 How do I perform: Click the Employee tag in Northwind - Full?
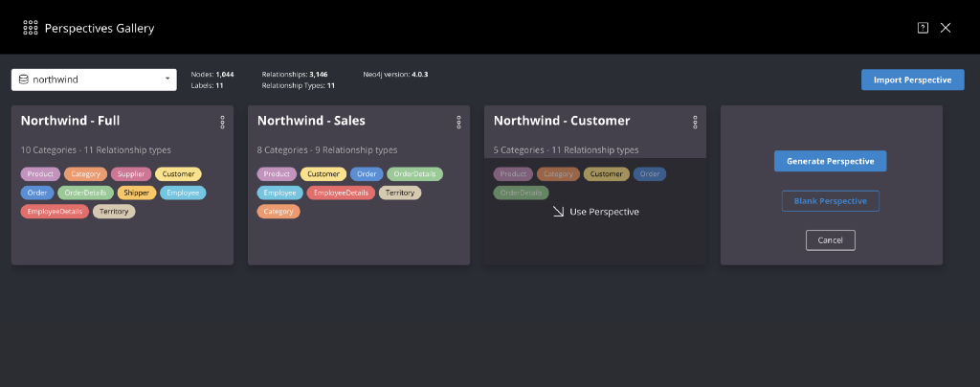[x=183, y=193]
